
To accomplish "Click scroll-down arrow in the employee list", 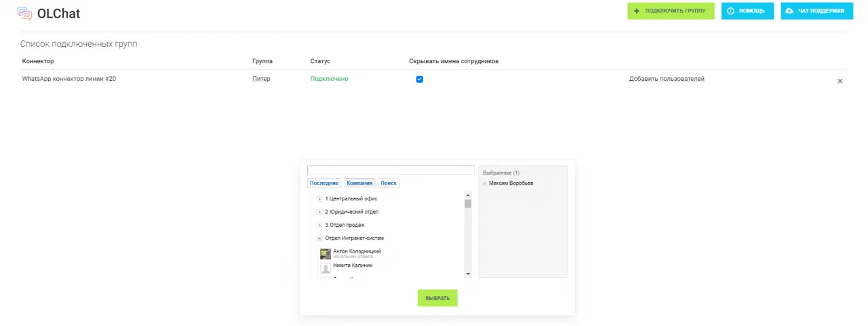I will click(x=467, y=274).
